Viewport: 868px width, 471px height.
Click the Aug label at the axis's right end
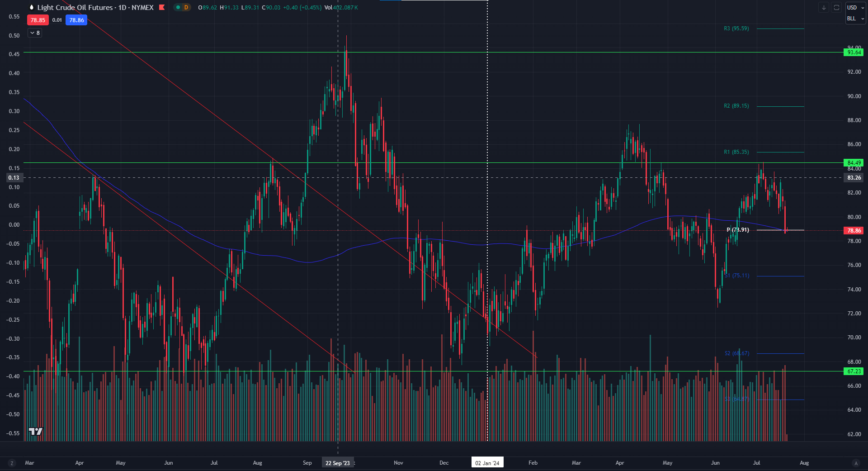pyautogui.click(x=804, y=463)
